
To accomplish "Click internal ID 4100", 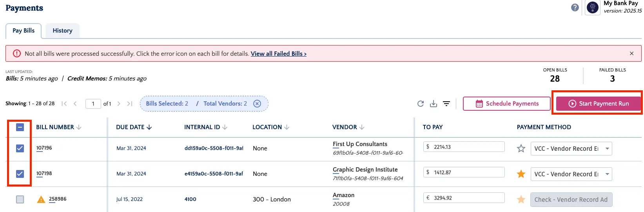I will point(190,199).
